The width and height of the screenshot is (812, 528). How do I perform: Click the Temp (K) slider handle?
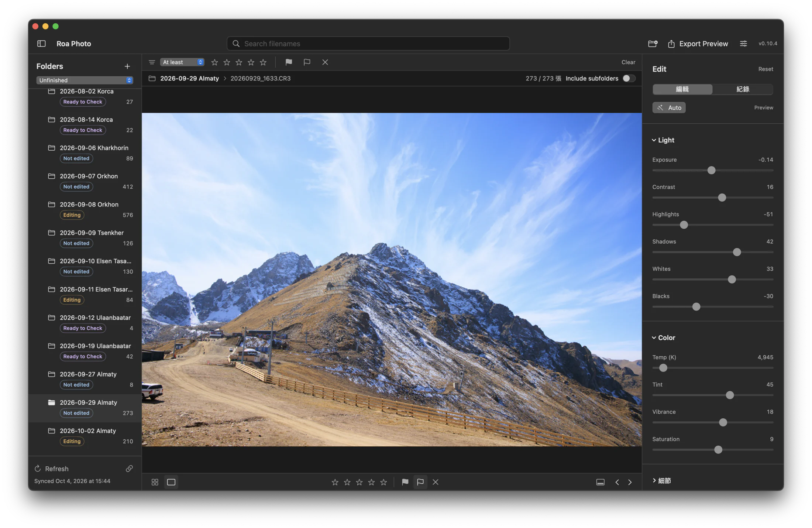663,368
